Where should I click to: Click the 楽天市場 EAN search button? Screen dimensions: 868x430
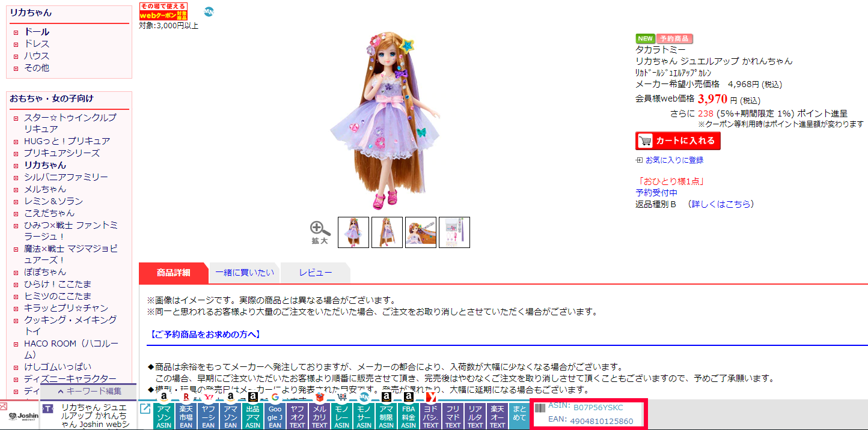pos(186,416)
